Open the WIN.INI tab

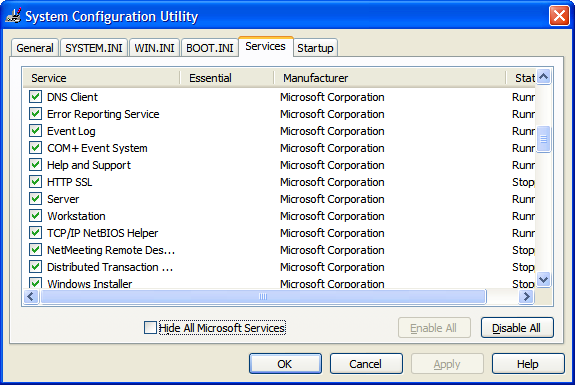[x=154, y=48]
